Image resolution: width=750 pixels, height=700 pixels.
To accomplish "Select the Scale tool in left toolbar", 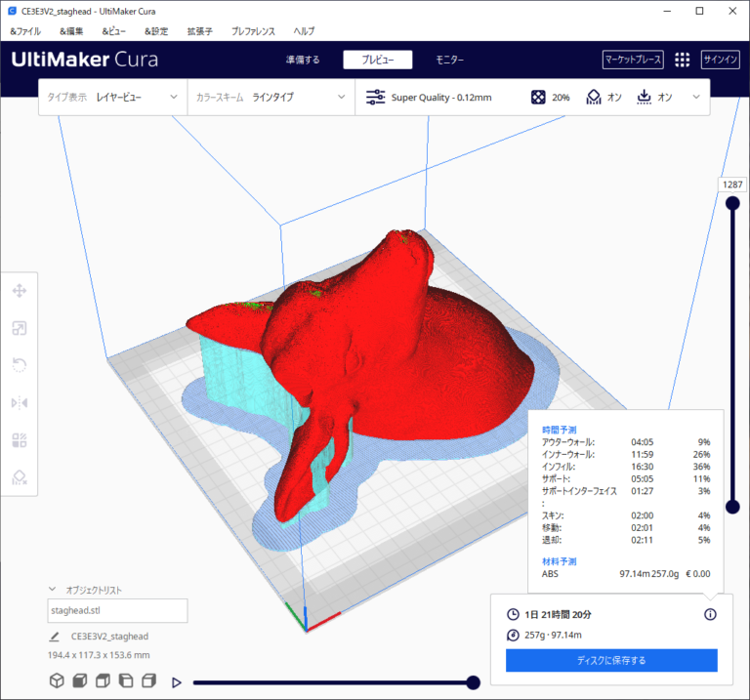I will pyautogui.click(x=20, y=329).
